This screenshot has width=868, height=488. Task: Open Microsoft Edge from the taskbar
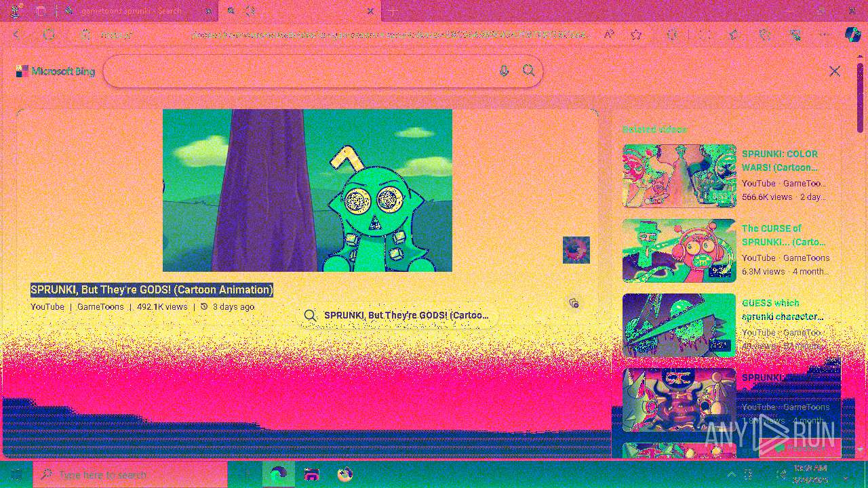coord(279,474)
